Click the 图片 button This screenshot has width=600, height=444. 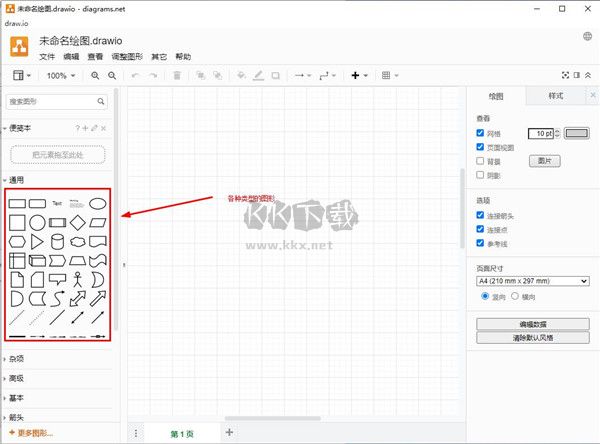[x=545, y=161]
